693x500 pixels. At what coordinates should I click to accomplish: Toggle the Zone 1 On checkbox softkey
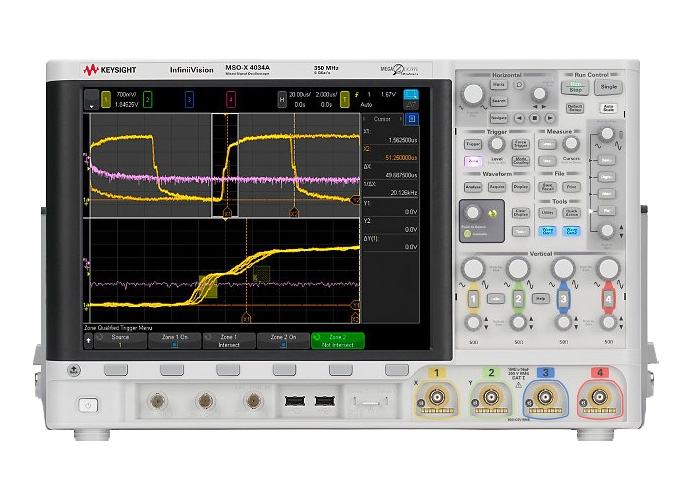click(175, 340)
